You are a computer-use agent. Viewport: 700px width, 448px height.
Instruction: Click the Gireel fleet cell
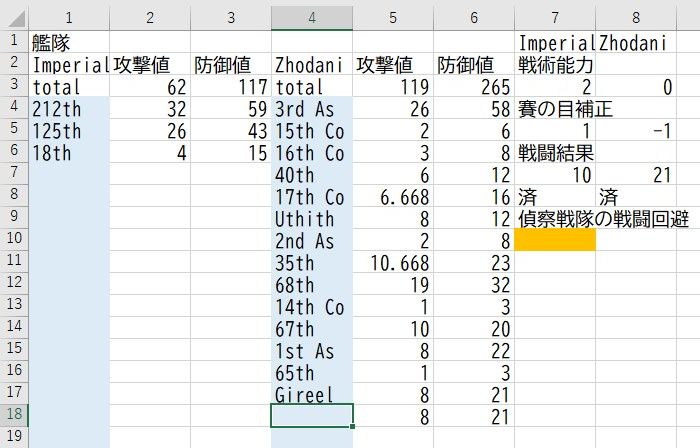point(312,394)
